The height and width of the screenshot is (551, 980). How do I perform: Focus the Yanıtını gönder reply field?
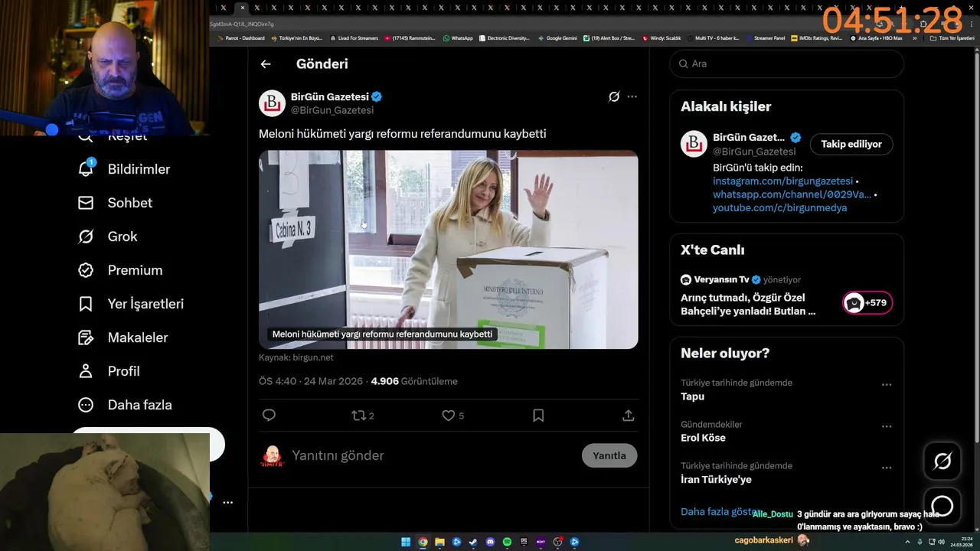tap(433, 455)
